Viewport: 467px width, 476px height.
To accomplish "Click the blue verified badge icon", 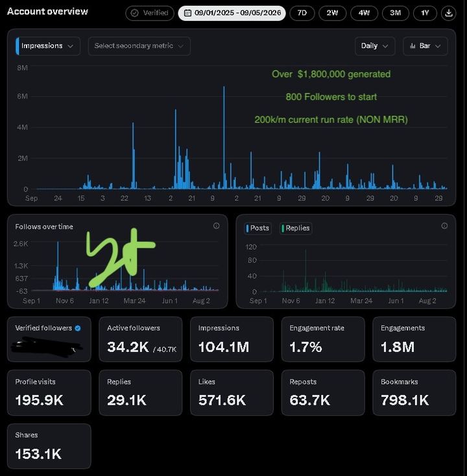I will (x=78, y=328).
